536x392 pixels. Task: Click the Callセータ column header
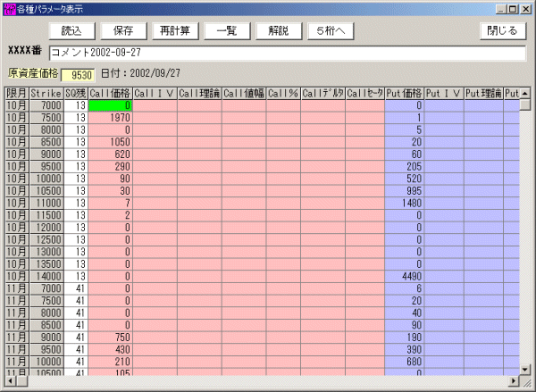(x=364, y=93)
